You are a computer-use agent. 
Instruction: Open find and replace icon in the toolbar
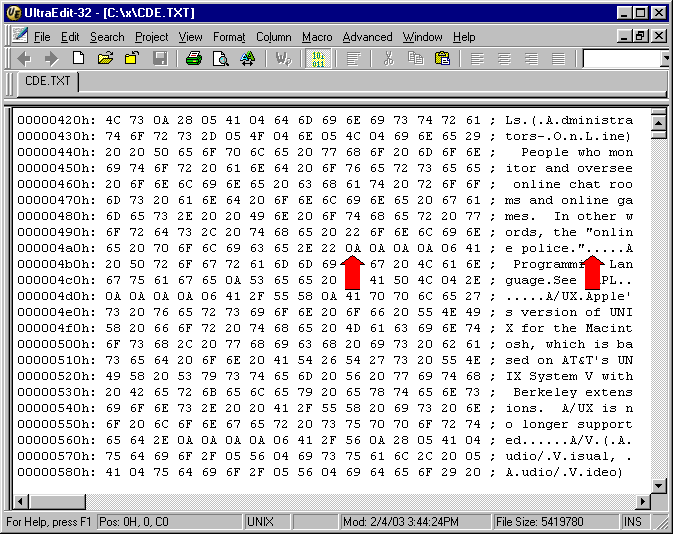click(248, 58)
